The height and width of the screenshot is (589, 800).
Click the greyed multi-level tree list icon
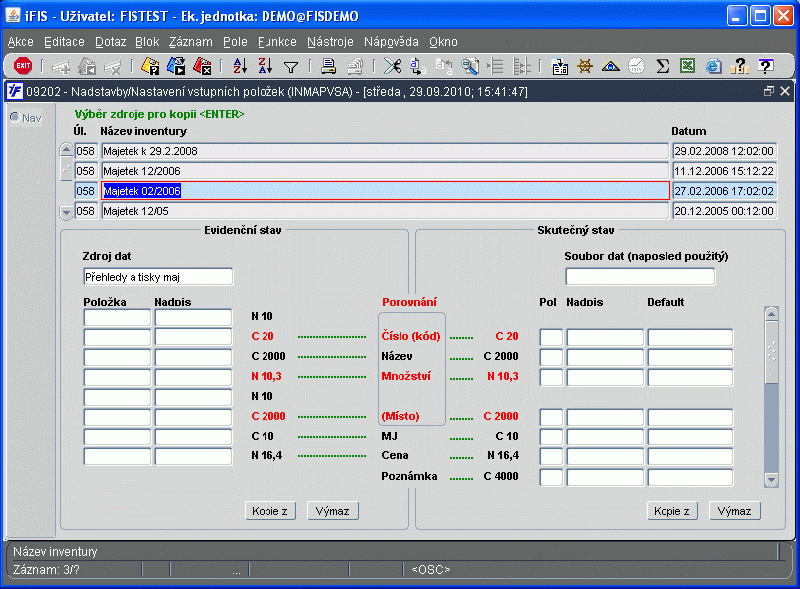(x=521, y=66)
